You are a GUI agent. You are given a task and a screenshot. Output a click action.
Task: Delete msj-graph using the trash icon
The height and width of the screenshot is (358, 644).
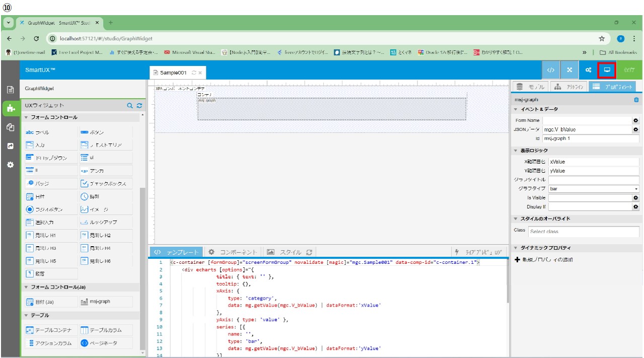point(636,100)
